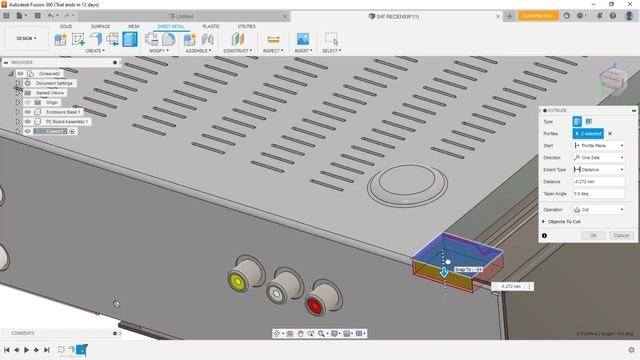Viewport: 640px width, 360px height.
Task: Open the Modify dropdown menu
Action: pos(159,51)
